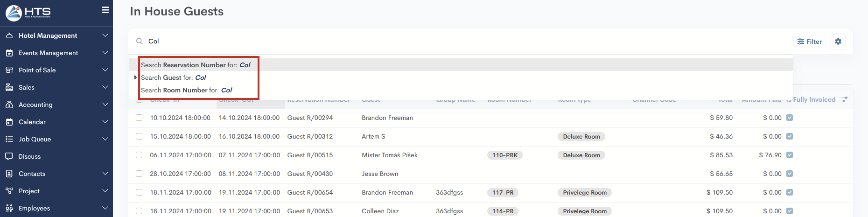868x217 pixels.
Task: Tick the checkbox for Artem S row
Action: coord(139,136)
